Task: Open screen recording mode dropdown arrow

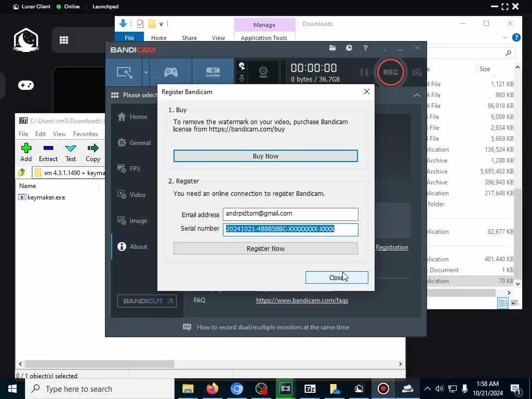Action: (146, 72)
